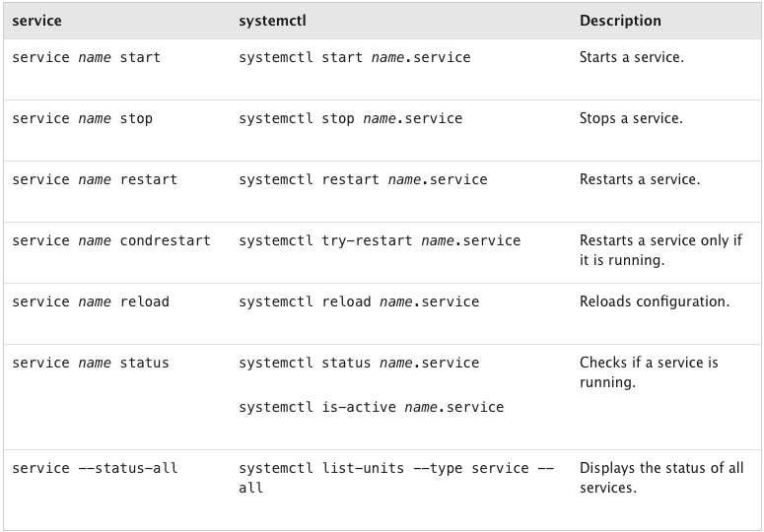Click the "service name condrestart" command cell
Image resolution: width=764 pixels, height=532 pixels.
[x=111, y=240]
